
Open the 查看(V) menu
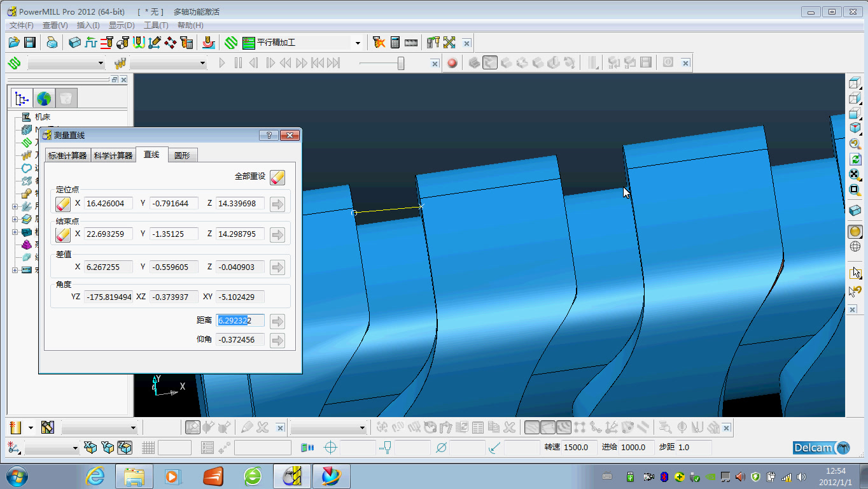tap(55, 25)
